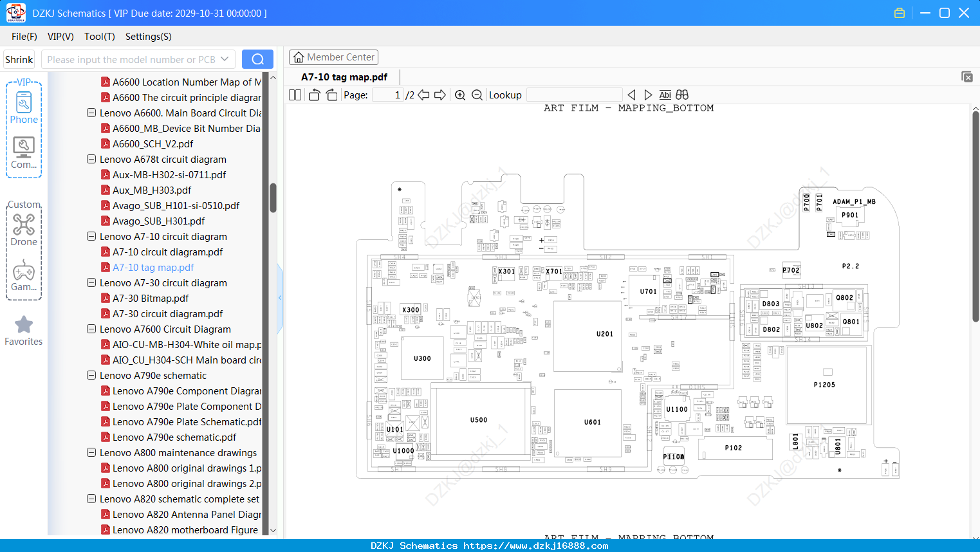The width and height of the screenshot is (980, 552).
Task: Go to the previous page arrow
Action: (x=423, y=95)
